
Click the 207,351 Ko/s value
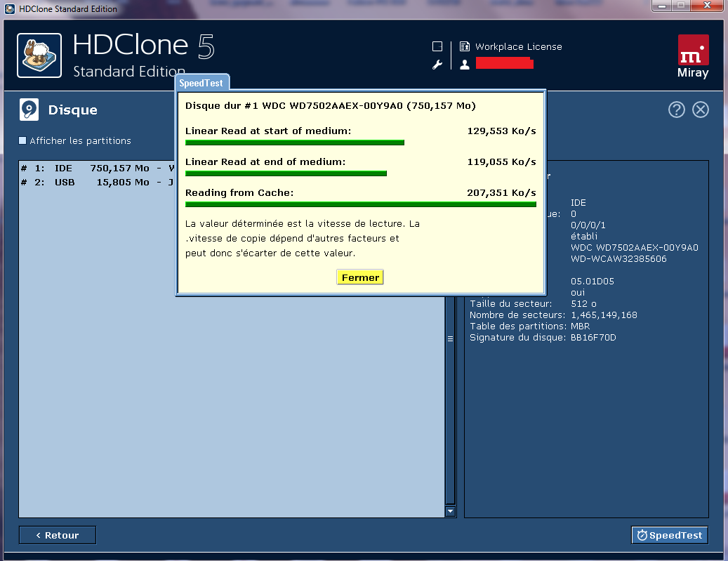(501, 192)
